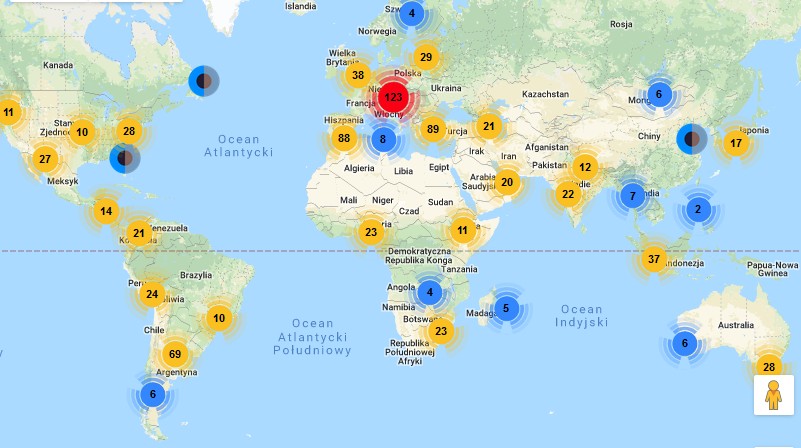Click the 38 cluster near Wielka Brytania

coord(358,75)
